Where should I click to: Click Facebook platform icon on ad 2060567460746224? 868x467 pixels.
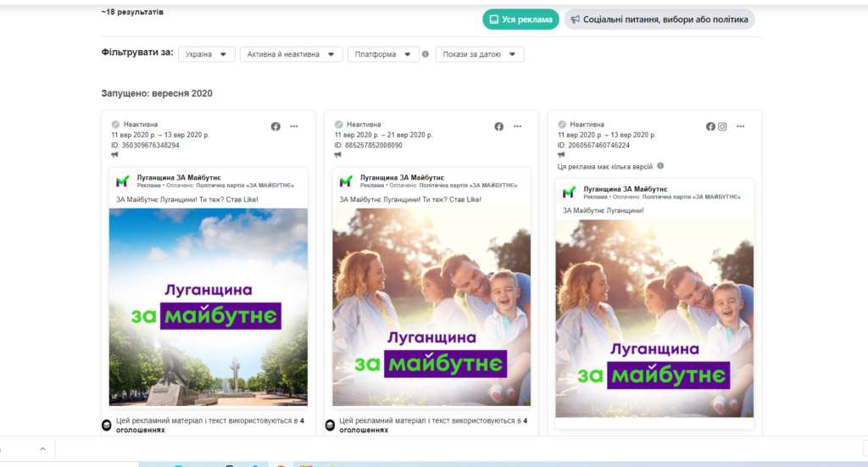click(x=710, y=127)
